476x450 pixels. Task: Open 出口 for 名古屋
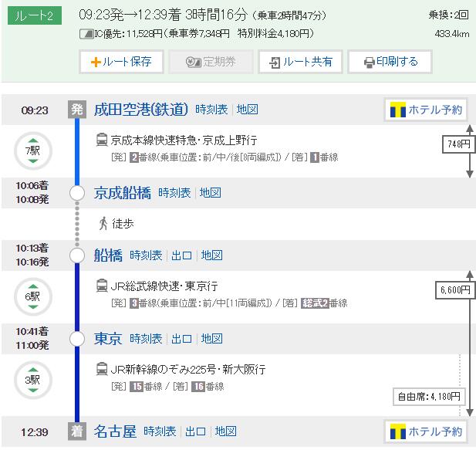[195, 431]
